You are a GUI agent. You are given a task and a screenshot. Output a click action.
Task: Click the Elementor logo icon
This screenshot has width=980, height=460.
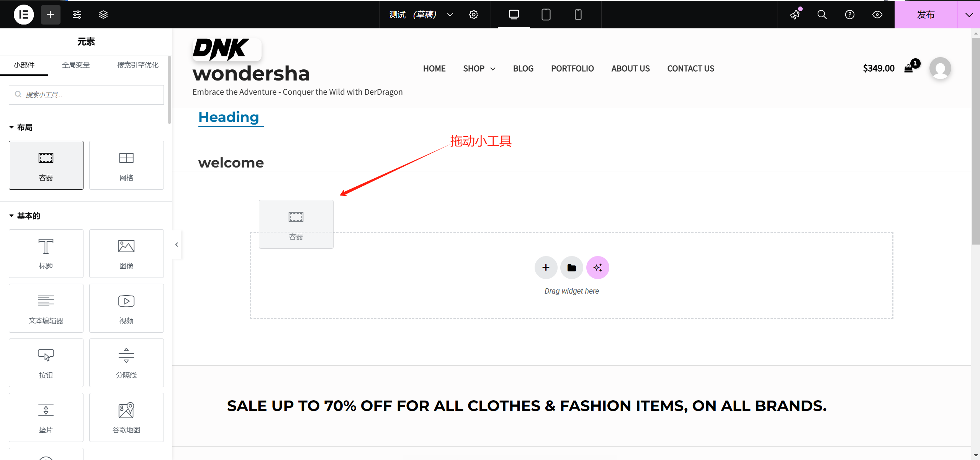tap(24, 15)
